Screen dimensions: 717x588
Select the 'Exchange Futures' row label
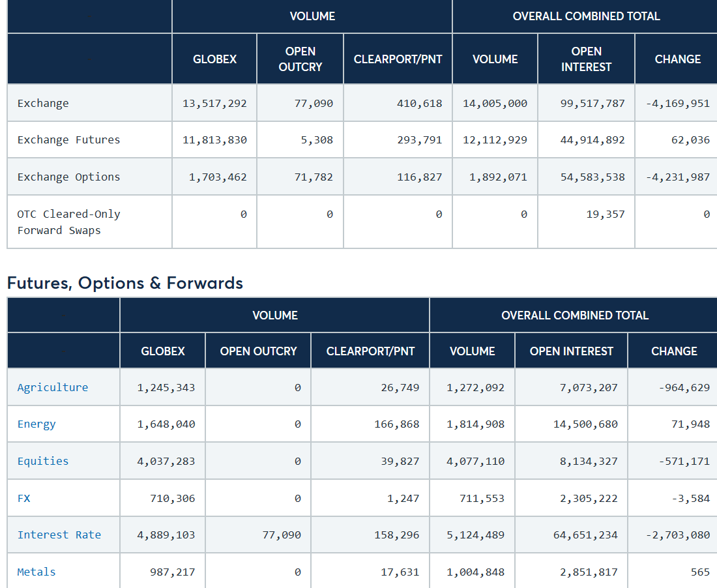tap(68, 140)
